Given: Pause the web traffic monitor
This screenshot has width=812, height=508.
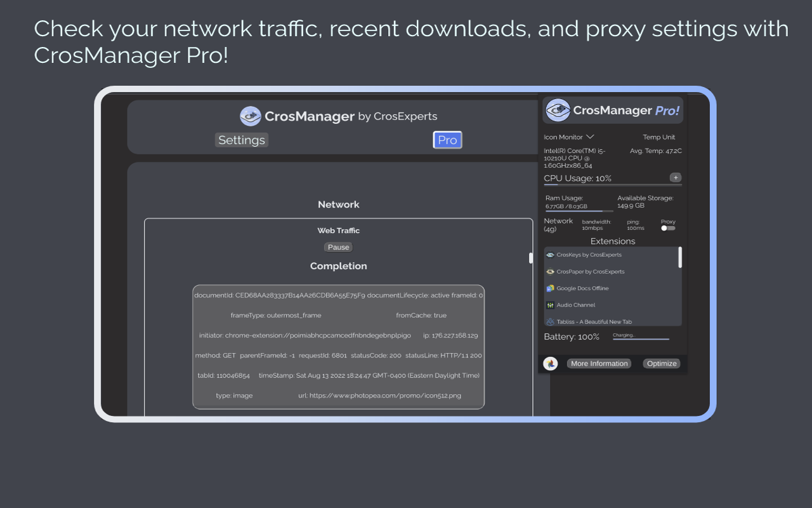Looking at the screenshot, I should click(339, 247).
